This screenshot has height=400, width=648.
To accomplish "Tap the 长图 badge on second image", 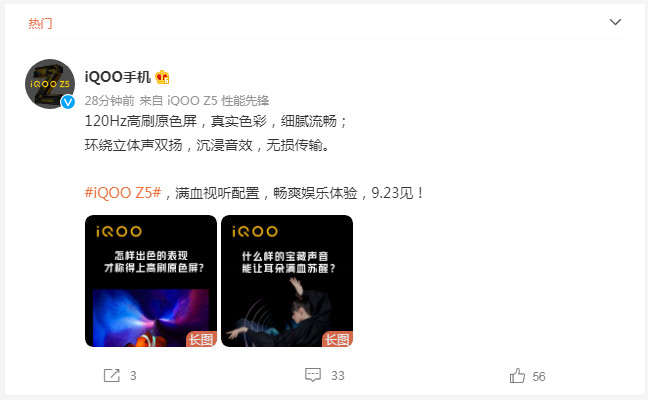I will [337, 339].
